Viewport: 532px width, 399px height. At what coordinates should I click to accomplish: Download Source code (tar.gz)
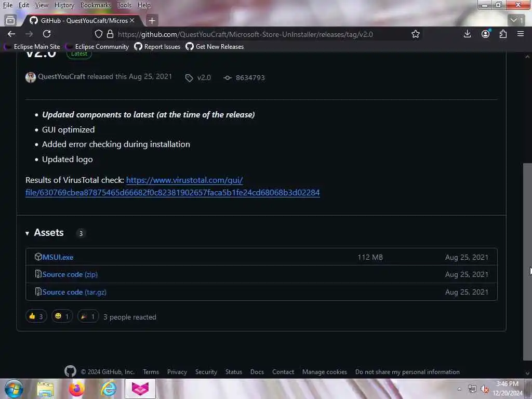(x=74, y=292)
